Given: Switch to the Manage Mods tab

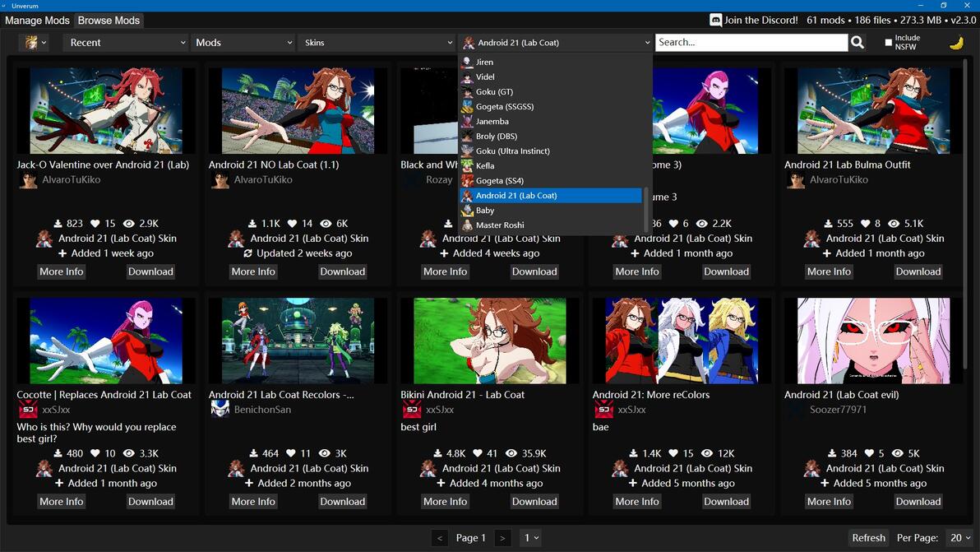Looking at the screenshot, I should (37, 20).
